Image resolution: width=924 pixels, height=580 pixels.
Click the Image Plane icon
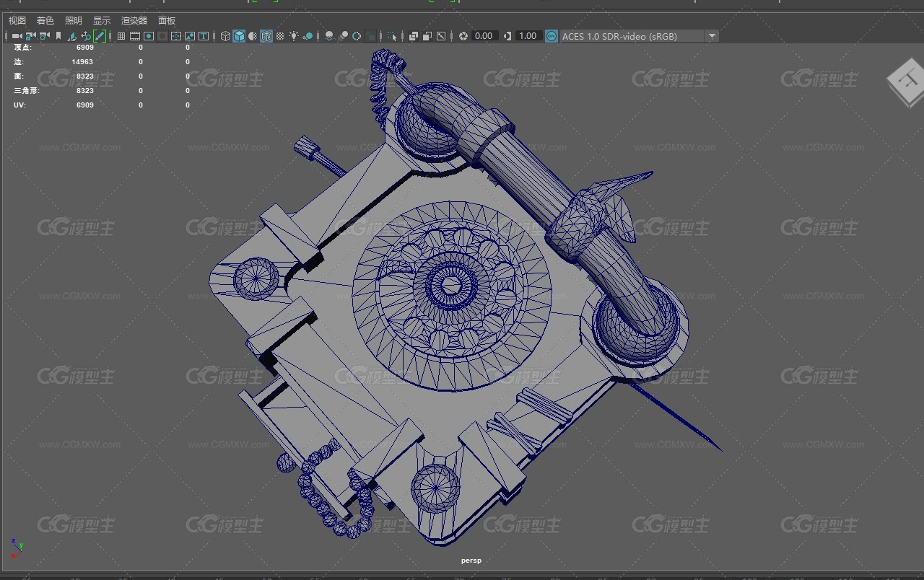pos(72,36)
